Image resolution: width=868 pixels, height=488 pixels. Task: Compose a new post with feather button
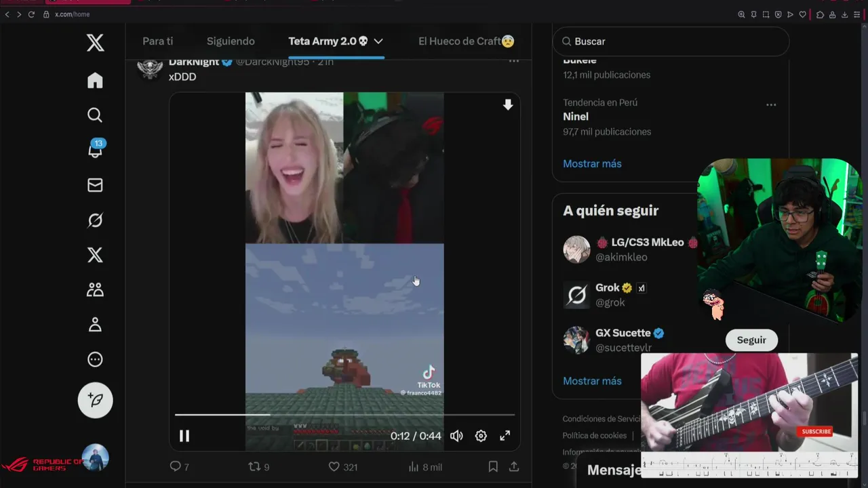(x=95, y=401)
